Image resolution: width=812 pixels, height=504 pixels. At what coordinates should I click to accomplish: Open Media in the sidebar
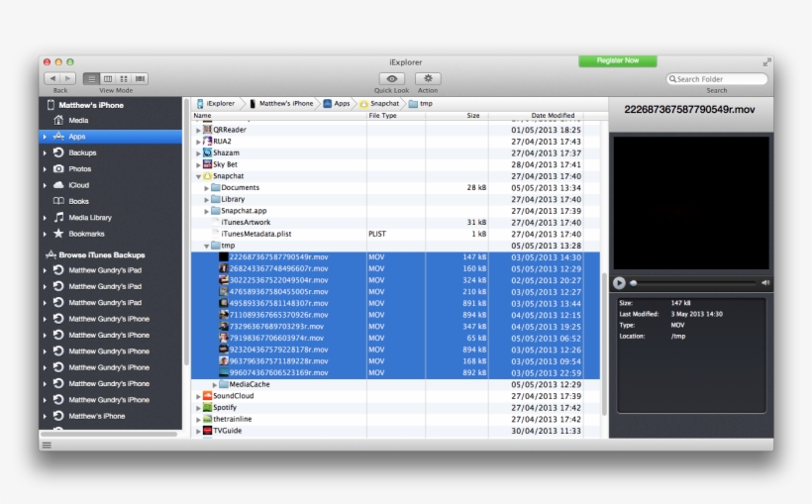(x=78, y=121)
